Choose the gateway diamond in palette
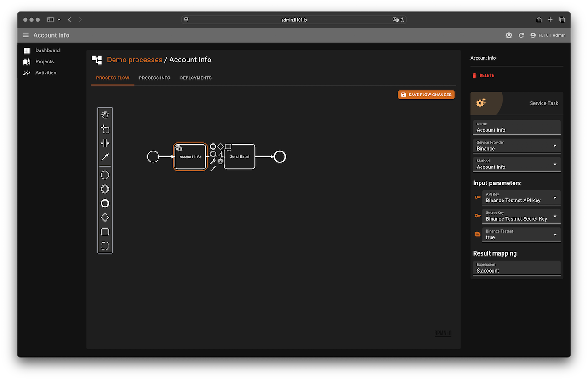Viewport: 588px width, 380px height. click(x=105, y=218)
